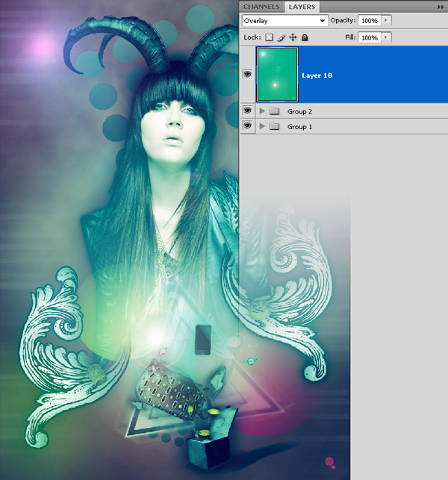Open the panel menu double-arrow icon
The width and height of the screenshot is (448, 480).
[x=441, y=7]
